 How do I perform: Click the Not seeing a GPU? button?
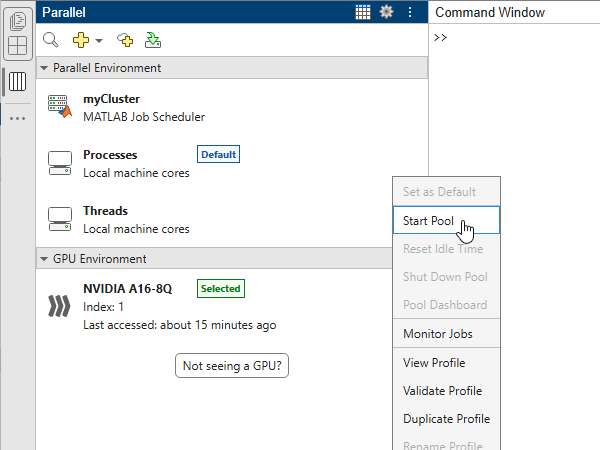232,365
